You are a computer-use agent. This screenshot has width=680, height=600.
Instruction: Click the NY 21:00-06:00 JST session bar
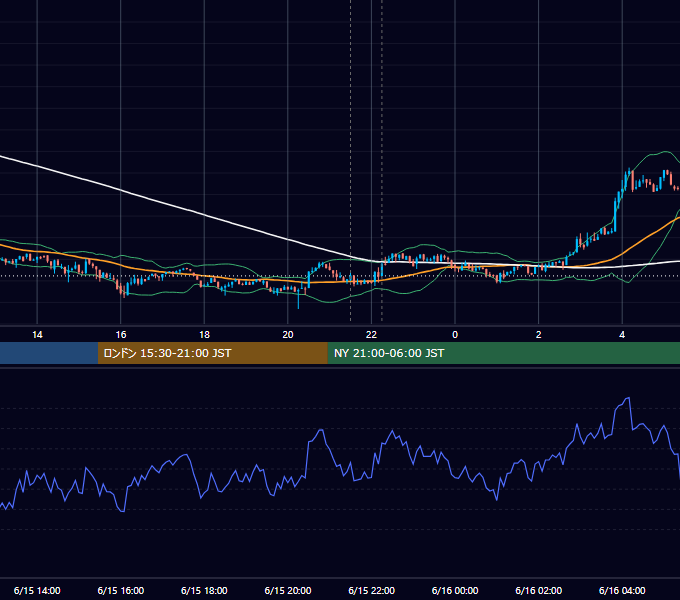[x=503, y=353]
